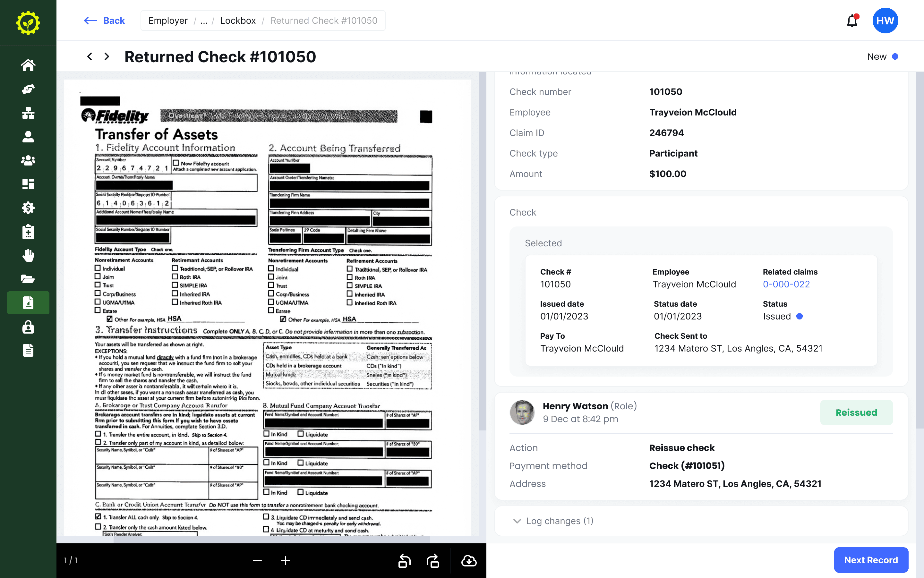924x578 pixels.
Task: Click check number value 101050
Action: click(x=666, y=92)
